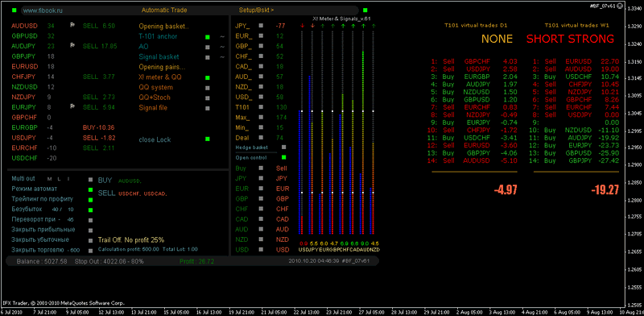
Task: Click the red down arrow above USD meter bar
Action: (303, 26)
